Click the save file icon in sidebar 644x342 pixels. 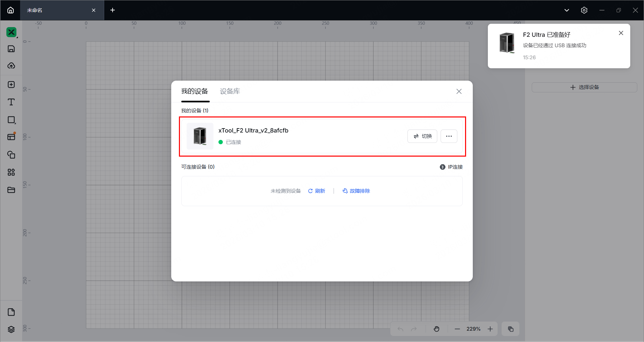[11, 49]
